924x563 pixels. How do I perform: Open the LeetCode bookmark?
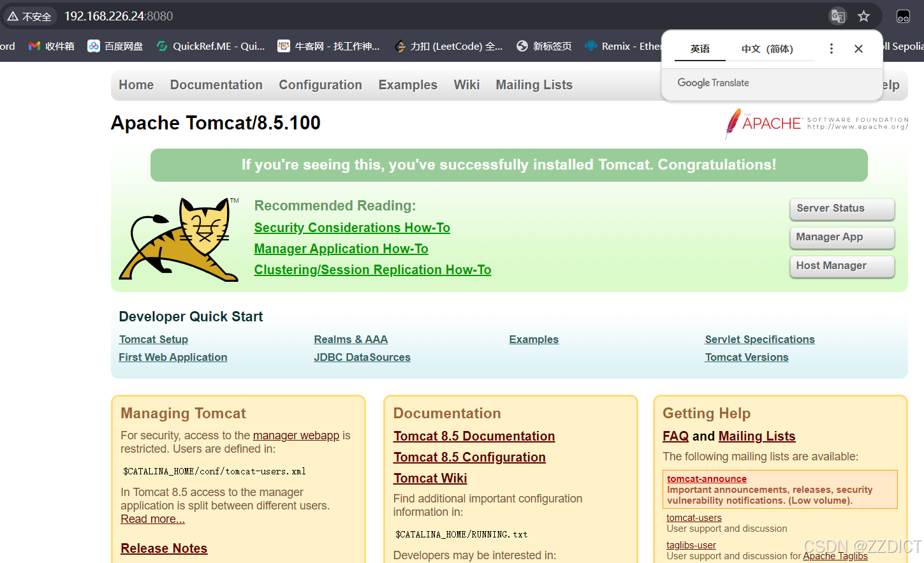[x=448, y=46]
